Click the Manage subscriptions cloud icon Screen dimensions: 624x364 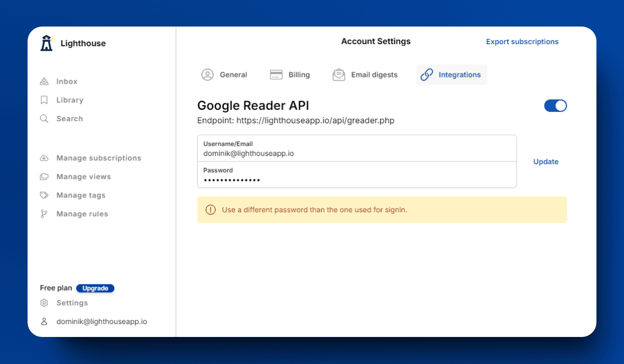pyautogui.click(x=44, y=158)
